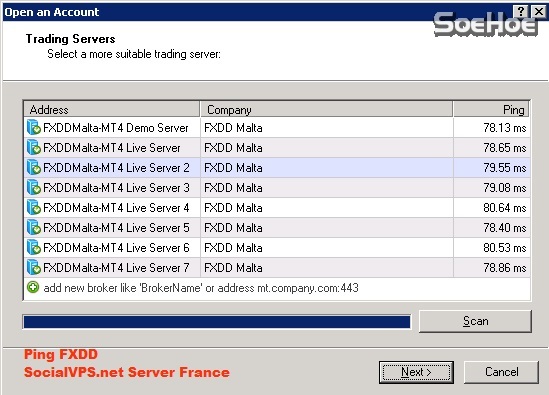Proceed with the Next button

tap(416, 372)
